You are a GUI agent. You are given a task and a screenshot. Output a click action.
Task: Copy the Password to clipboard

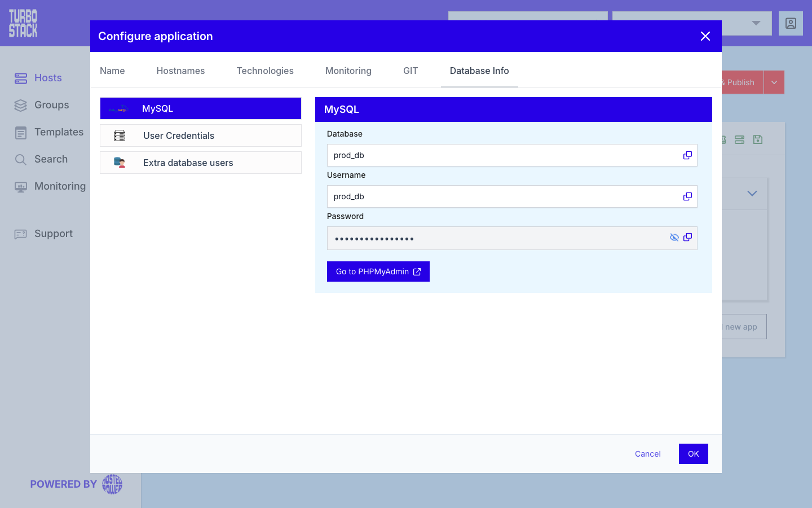(687, 238)
